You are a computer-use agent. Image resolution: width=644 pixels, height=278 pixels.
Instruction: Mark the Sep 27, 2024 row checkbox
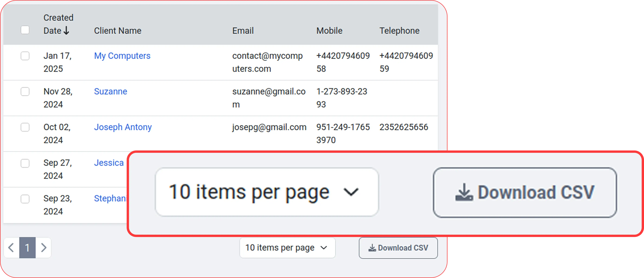click(x=25, y=163)
